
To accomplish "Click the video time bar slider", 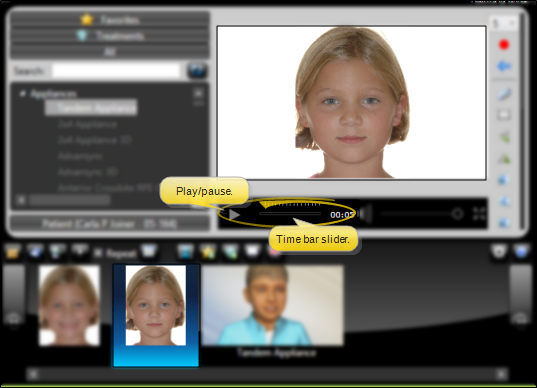I will pos(290,214).
